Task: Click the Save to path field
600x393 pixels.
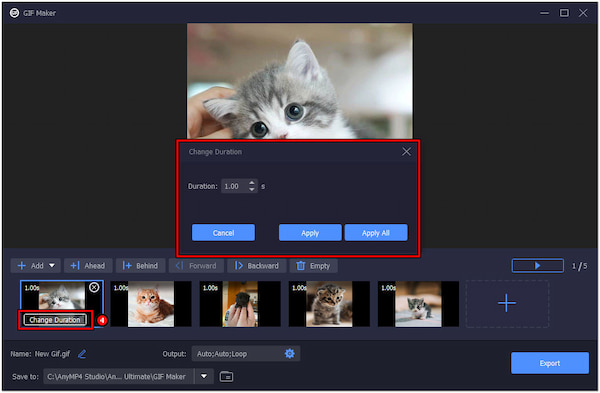Action: tap(119, 377)
